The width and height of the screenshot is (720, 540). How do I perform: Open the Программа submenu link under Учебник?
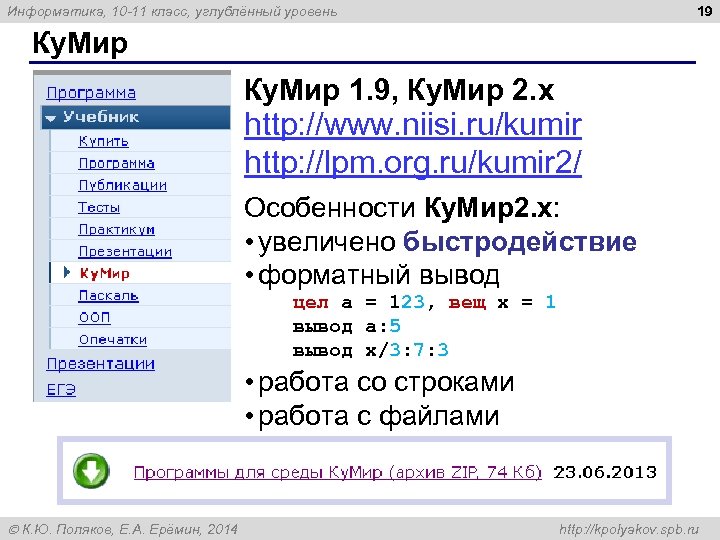click(x=116, y=163)
